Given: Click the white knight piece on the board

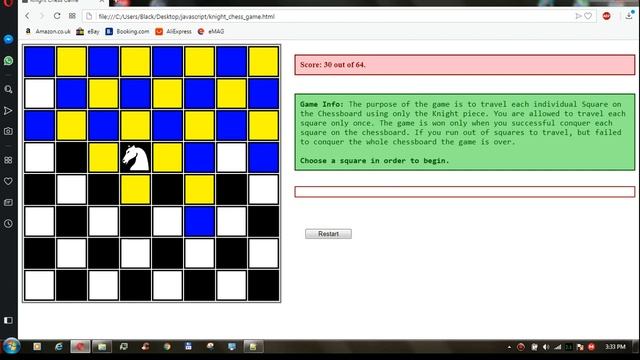Looking at the screenshot, I should tap(136, 158).
